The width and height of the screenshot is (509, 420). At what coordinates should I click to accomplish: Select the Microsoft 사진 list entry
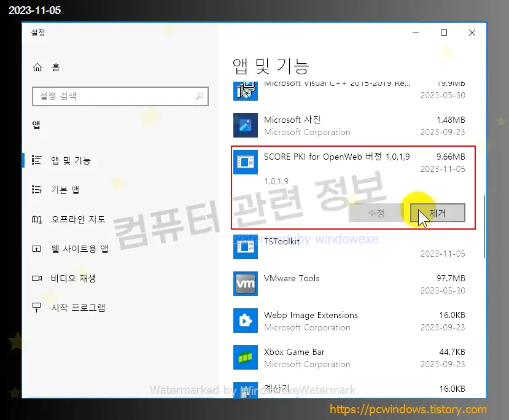click(x=349, y=126)
